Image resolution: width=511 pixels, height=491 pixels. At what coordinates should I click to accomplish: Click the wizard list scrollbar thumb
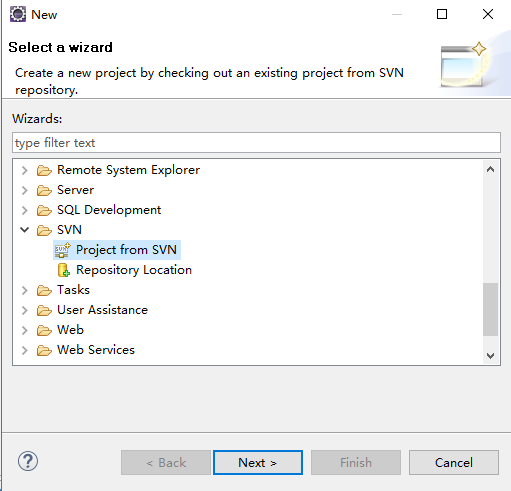tap(490, 309)
